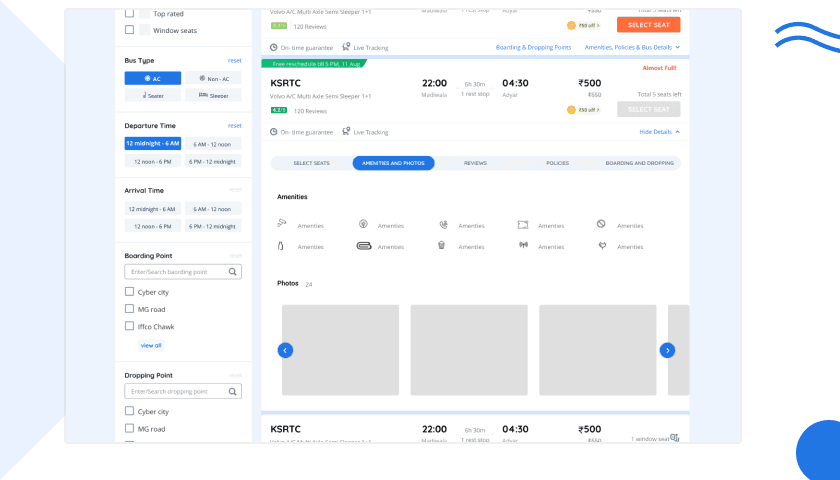Image resolution: width=840 pixels, height=480 pixels.
Task: Tick the Window seats checkbox
Action: [129, 29]
